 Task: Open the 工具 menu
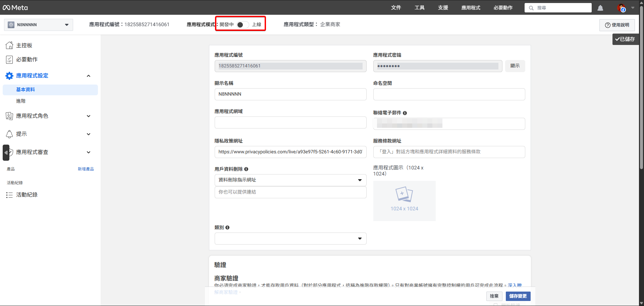click(x=419, y=7)
